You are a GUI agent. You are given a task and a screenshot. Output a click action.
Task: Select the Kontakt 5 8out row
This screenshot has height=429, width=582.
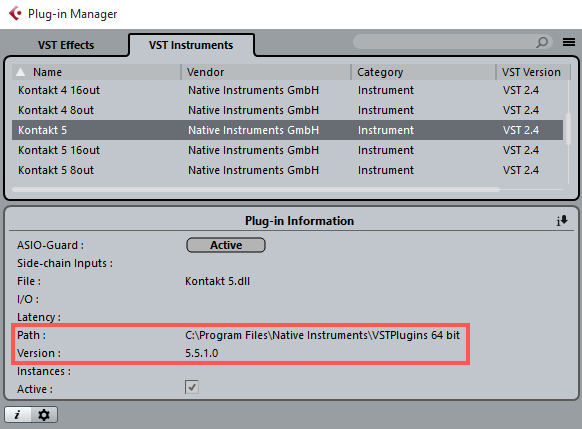[x=288, y=170]
